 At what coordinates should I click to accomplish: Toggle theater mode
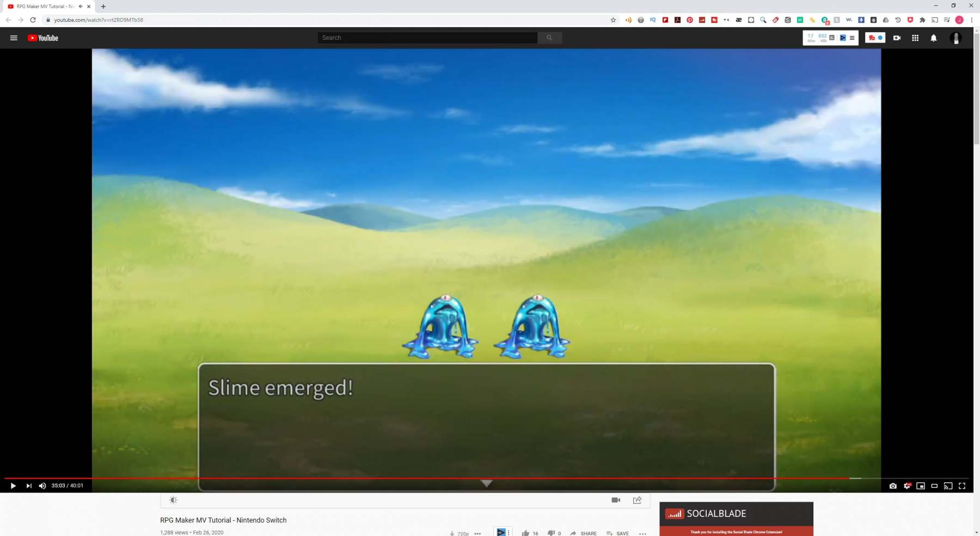point(934,486)
